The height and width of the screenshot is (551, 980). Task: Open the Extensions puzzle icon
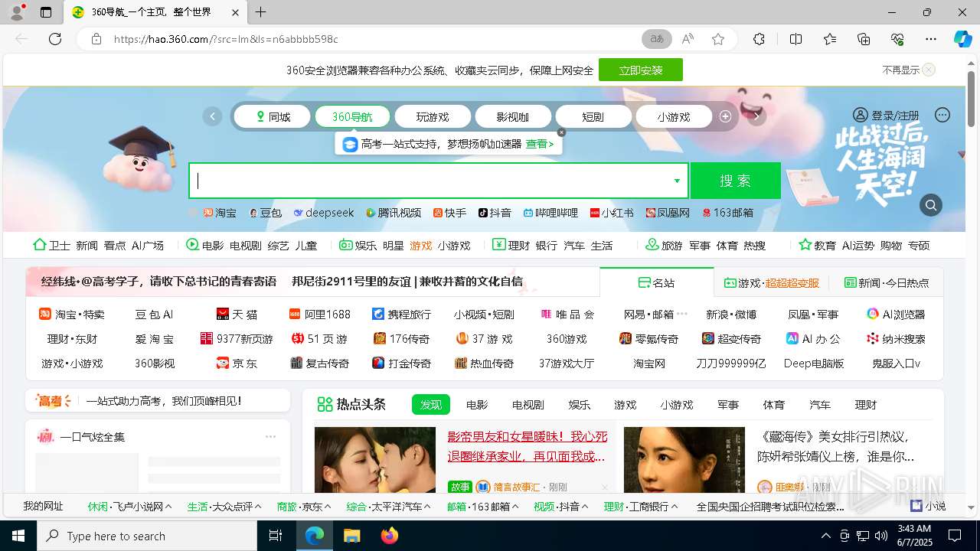[x=759, y=39]
